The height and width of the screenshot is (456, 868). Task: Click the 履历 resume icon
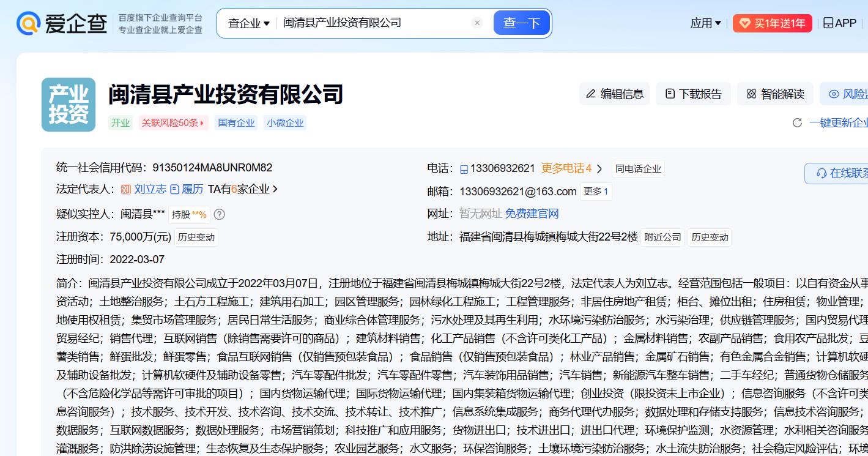[174, 189]
